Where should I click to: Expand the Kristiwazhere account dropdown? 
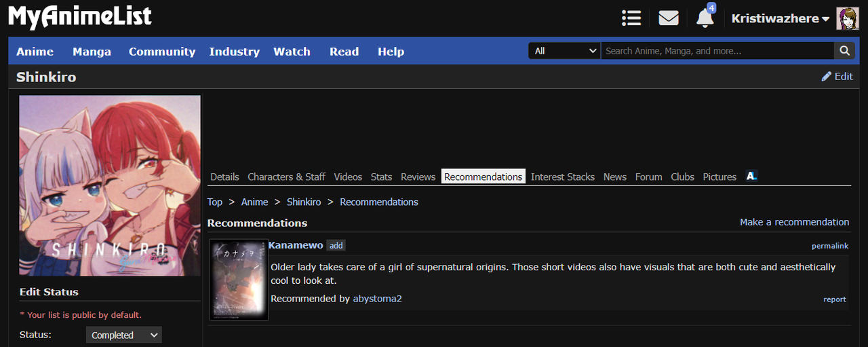[781, 18]
